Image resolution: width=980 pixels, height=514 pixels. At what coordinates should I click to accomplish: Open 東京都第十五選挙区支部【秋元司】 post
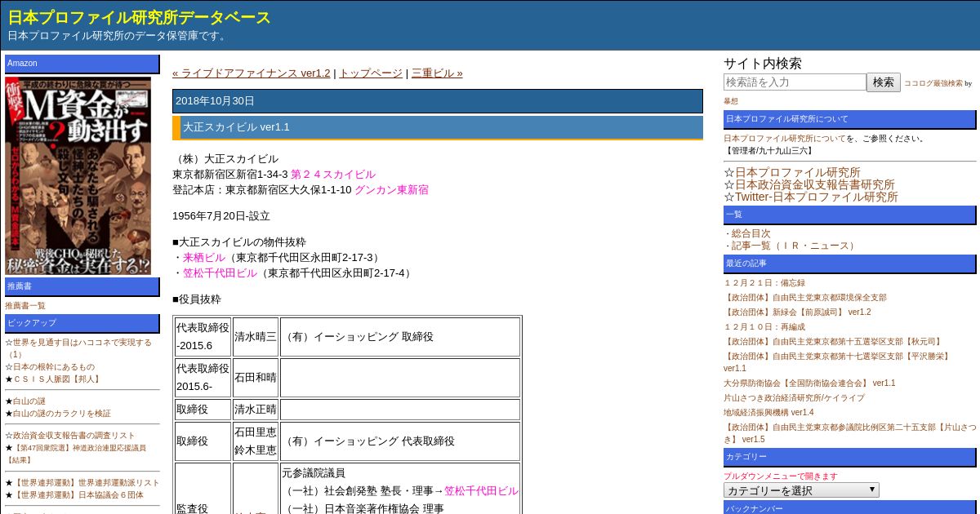coord(832,342)
